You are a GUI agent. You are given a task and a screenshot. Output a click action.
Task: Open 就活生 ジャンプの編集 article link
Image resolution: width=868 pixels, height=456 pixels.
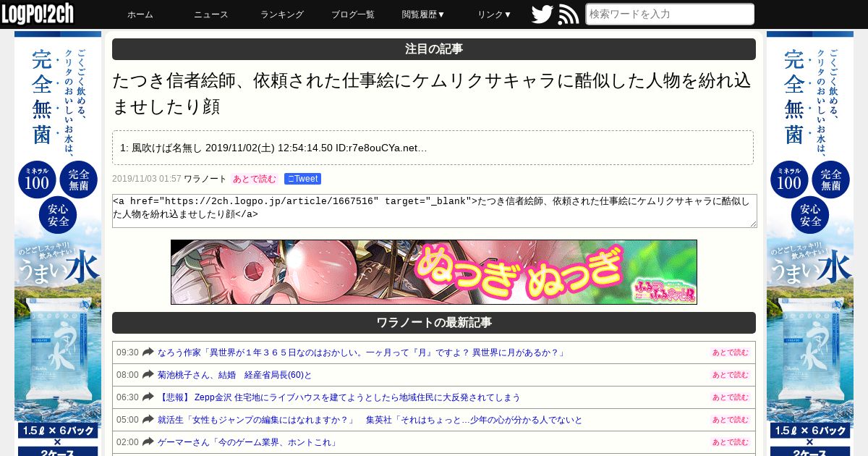370,420
